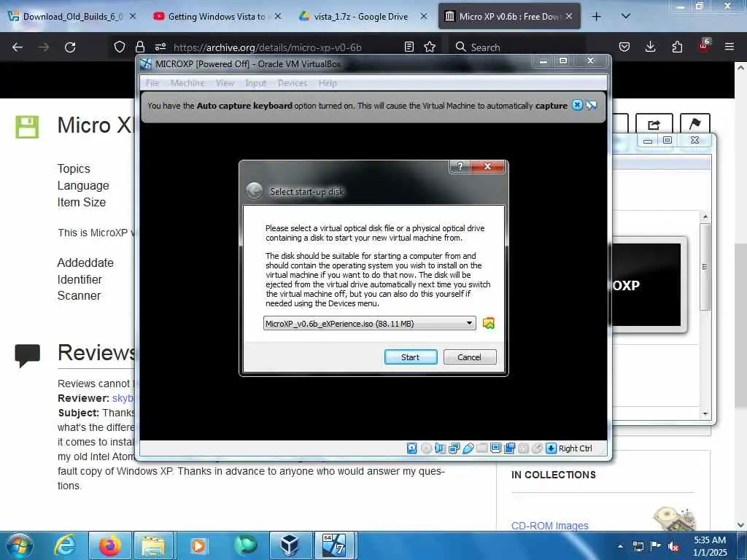This screenshot has height=560, width=747.
Task: Click the padlock site info icon
Action: click(x=139, y=47)
